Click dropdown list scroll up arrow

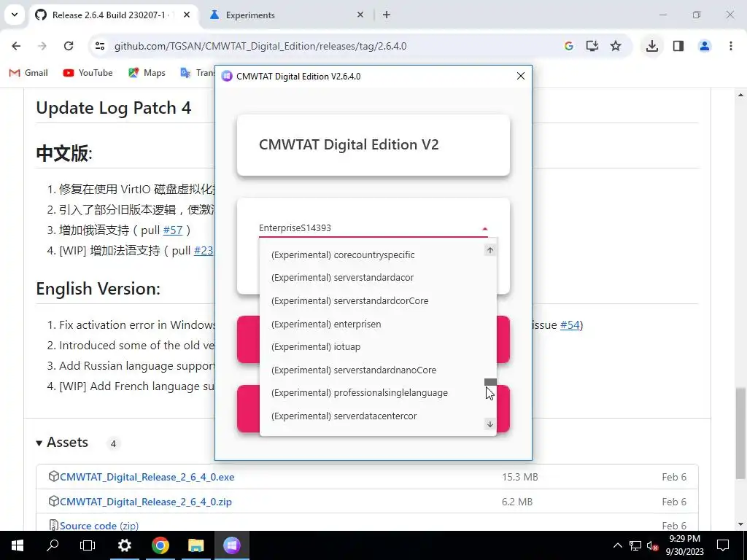click(x=490, y=251)
